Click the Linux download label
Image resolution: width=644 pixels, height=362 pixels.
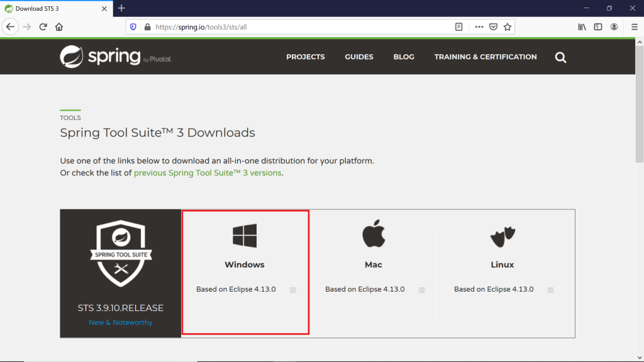(x=502, y=265)
